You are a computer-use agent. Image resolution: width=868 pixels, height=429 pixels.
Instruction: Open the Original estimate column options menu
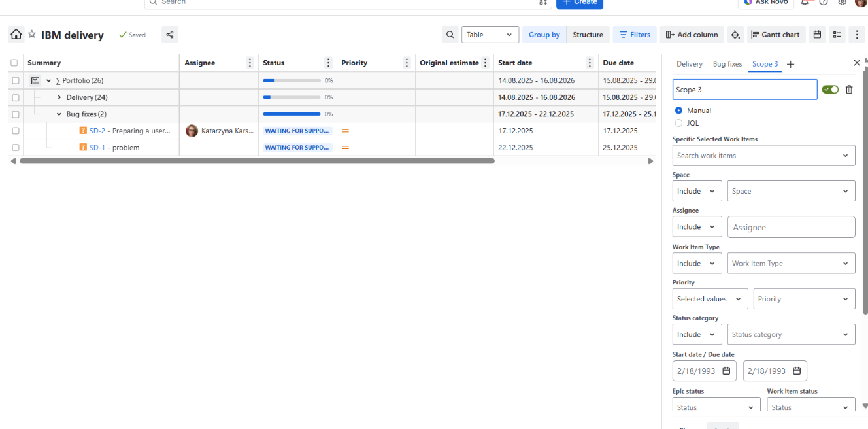point(485,63)
